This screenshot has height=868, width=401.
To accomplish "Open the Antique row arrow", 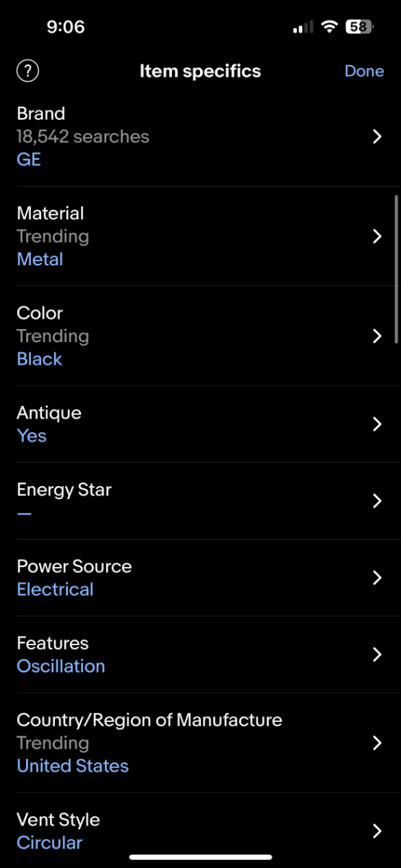I will (x=376, y=425).
